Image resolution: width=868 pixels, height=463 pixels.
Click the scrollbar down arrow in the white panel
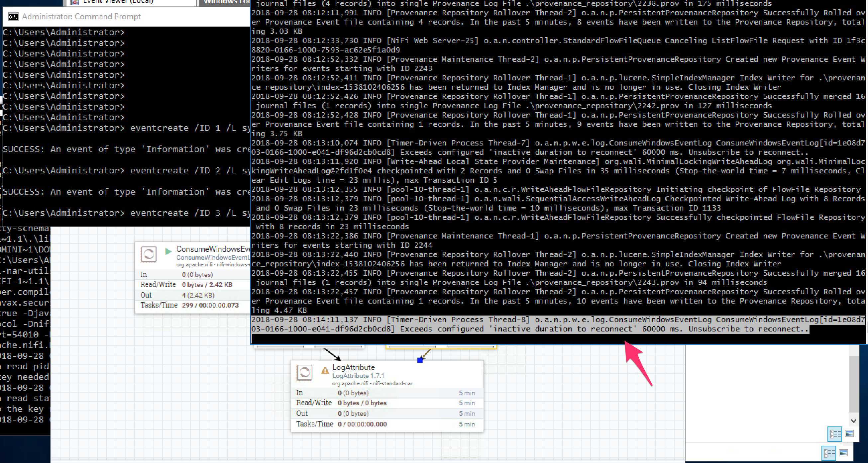[x=853, y=421]
